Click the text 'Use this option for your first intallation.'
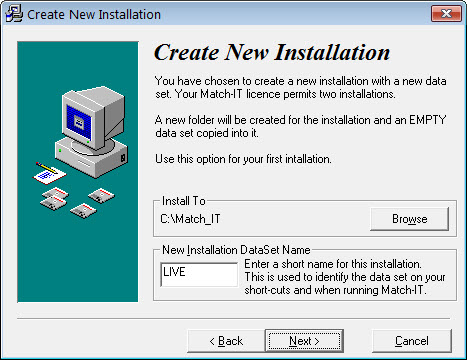The image size is (467, 360). click(x=243, y=159)
